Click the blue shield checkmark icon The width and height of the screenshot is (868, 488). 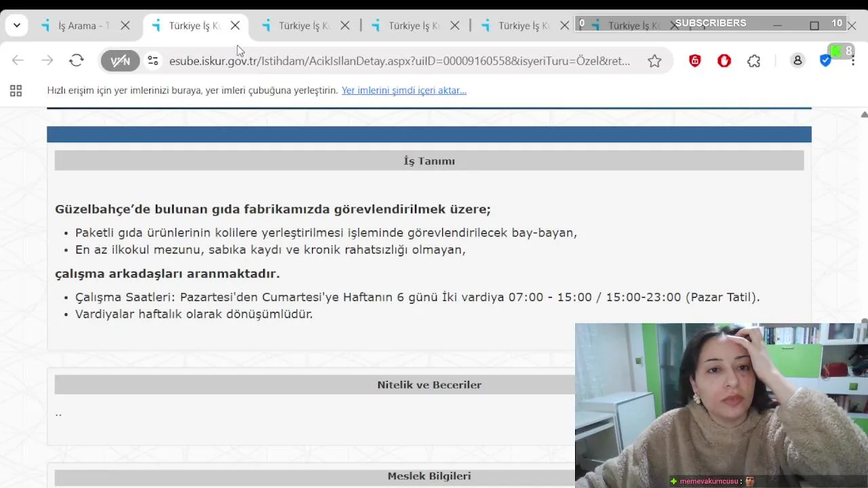click(x=825, y=61)
